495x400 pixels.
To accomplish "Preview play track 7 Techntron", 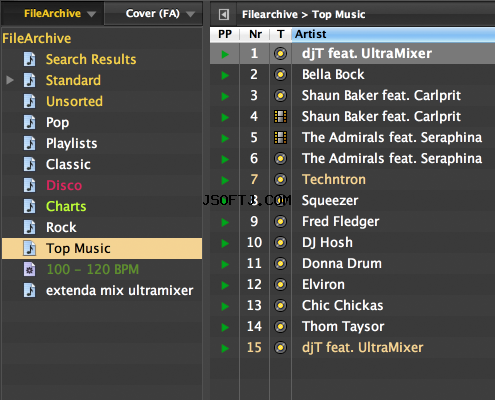I will (x=225, y=180).
